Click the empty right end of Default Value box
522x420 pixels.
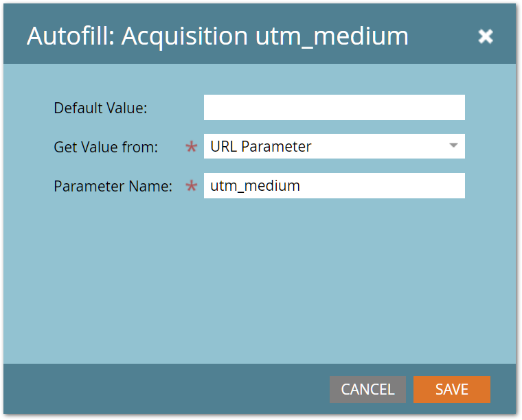(440, 108)
